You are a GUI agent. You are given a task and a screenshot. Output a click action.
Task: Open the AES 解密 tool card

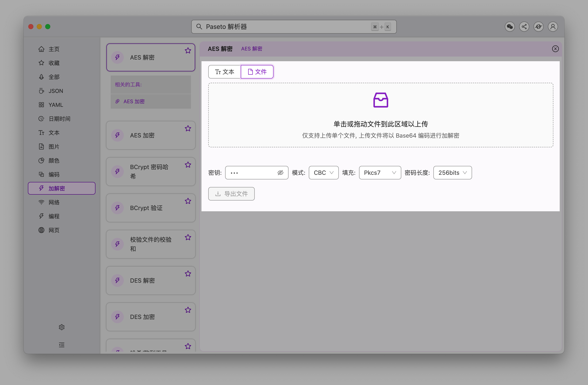click(151, 58)
